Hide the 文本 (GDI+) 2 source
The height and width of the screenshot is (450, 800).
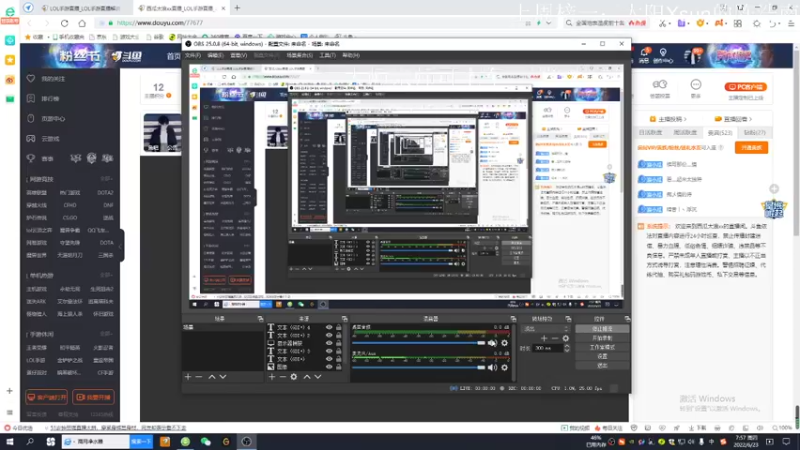pos(329,335)
